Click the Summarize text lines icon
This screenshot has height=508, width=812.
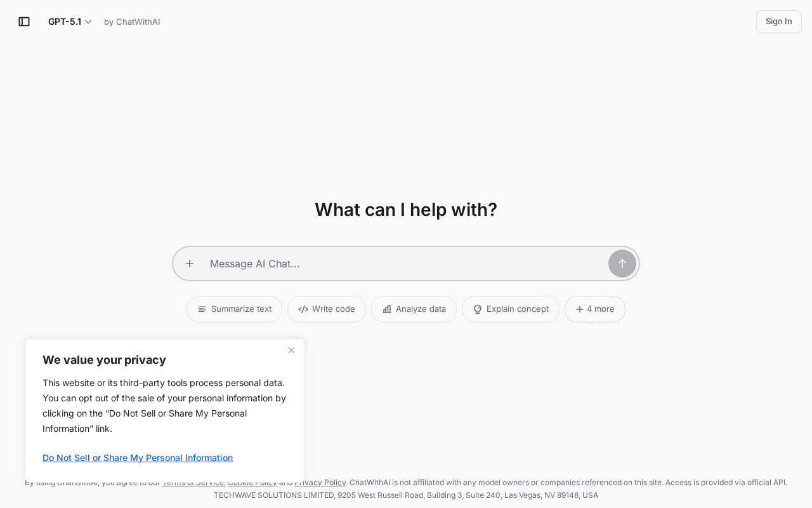click(x=202, y=309)
